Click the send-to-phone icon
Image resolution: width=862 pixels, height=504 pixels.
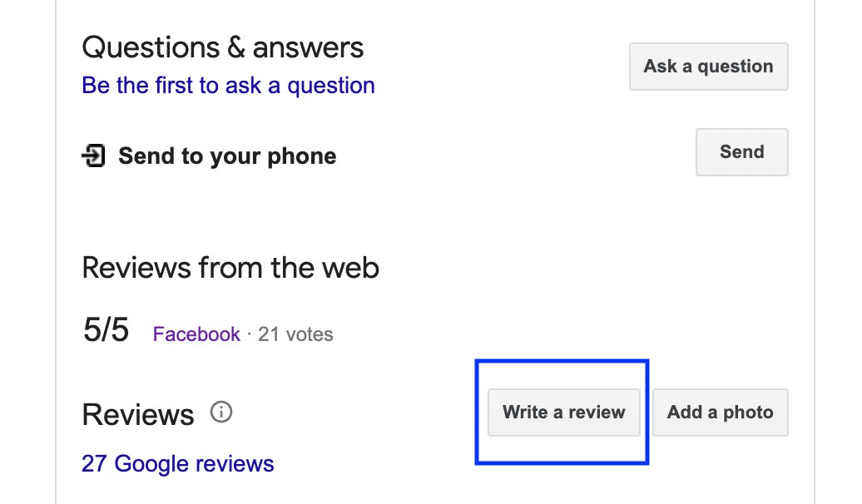point(93,156)
